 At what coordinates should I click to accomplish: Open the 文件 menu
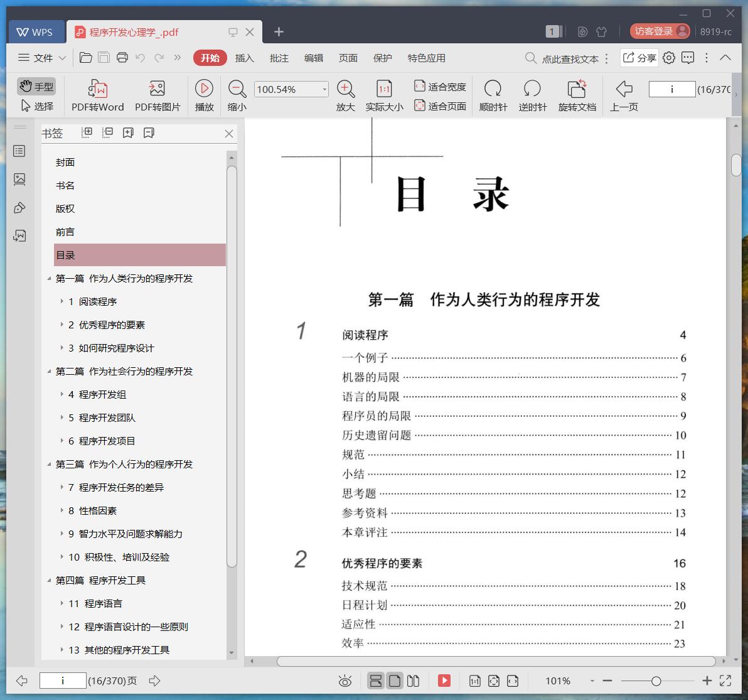point(41,58)
